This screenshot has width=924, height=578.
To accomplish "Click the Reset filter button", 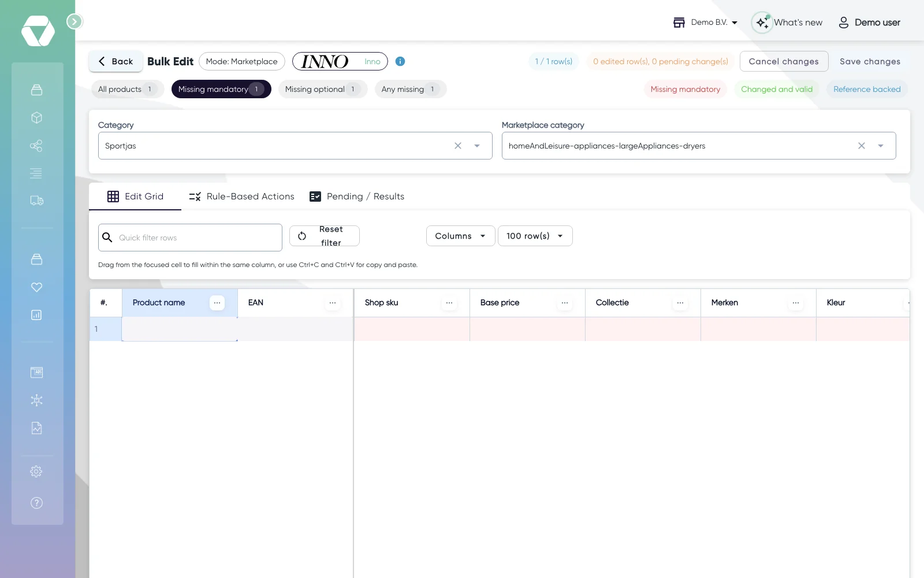I will pyautogui.click(x=324, y=236).
